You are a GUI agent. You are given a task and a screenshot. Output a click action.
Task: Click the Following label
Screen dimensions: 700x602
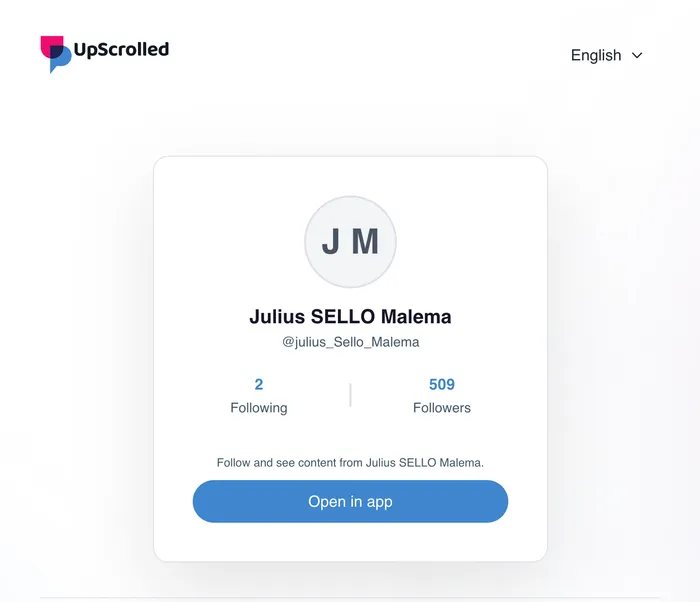tap(259, 408)
